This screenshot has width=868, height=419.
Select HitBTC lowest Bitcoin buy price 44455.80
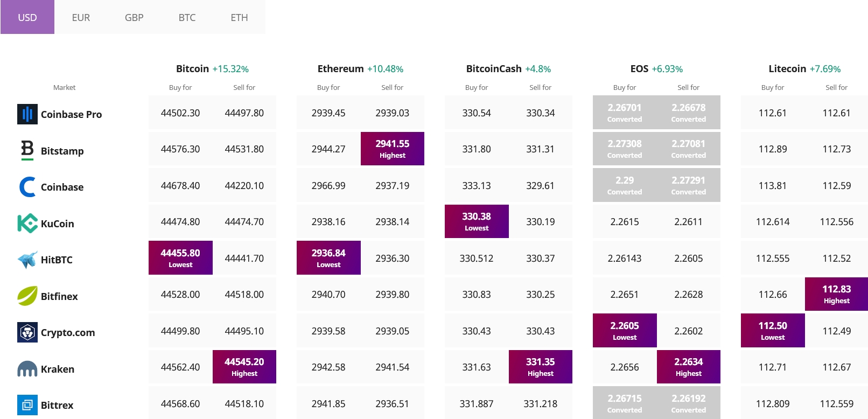pyautogui.click(x=180, y=257)
